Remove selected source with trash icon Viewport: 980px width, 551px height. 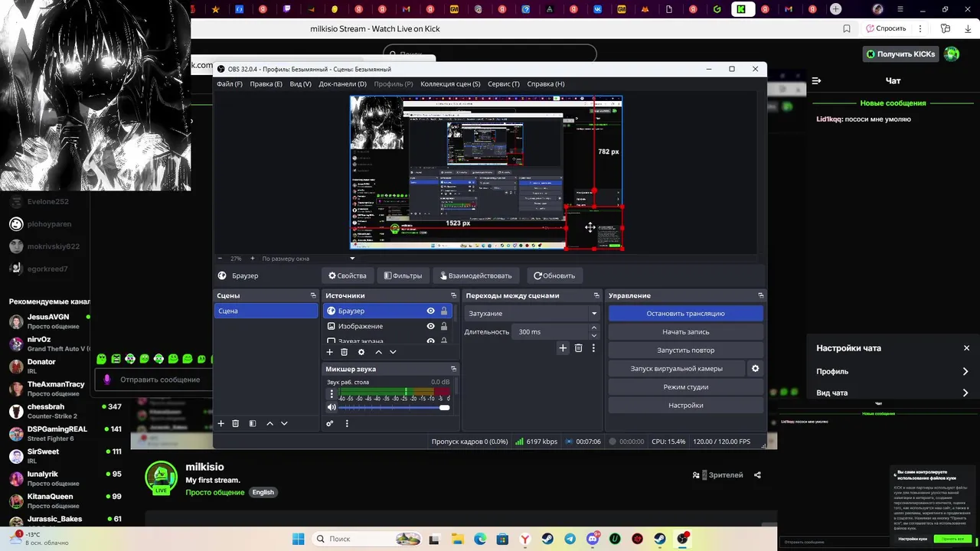(344, 352)
